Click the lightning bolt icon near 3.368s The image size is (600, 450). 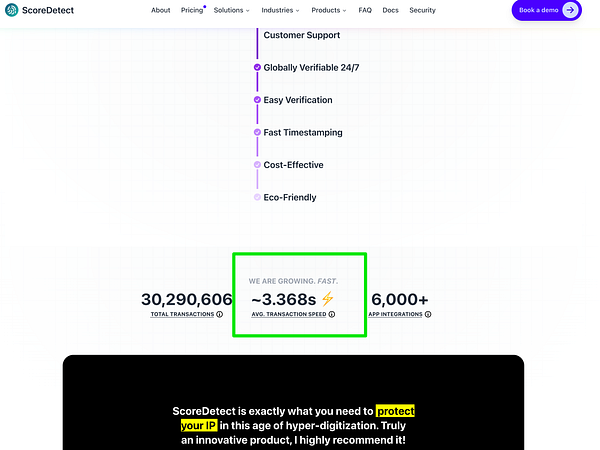point(327,299)
